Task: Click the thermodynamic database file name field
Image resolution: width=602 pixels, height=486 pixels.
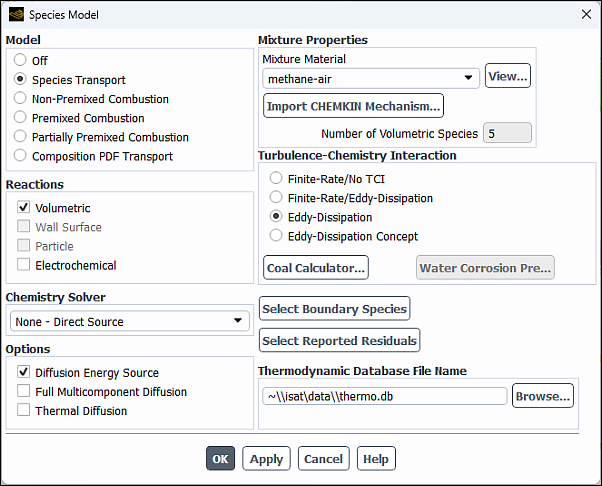Action: [x=385, y=396]
